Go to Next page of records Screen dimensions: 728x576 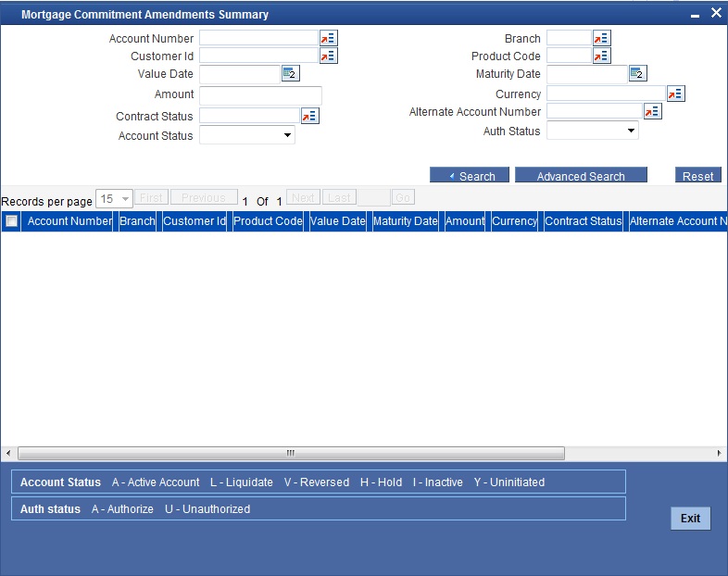tap(303, 197)
